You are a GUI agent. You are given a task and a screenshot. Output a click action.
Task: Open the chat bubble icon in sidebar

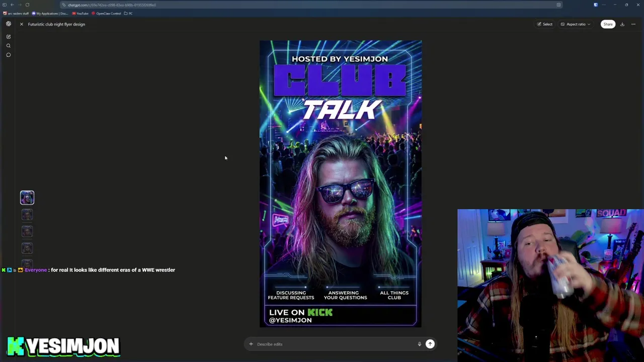[9, 55]
